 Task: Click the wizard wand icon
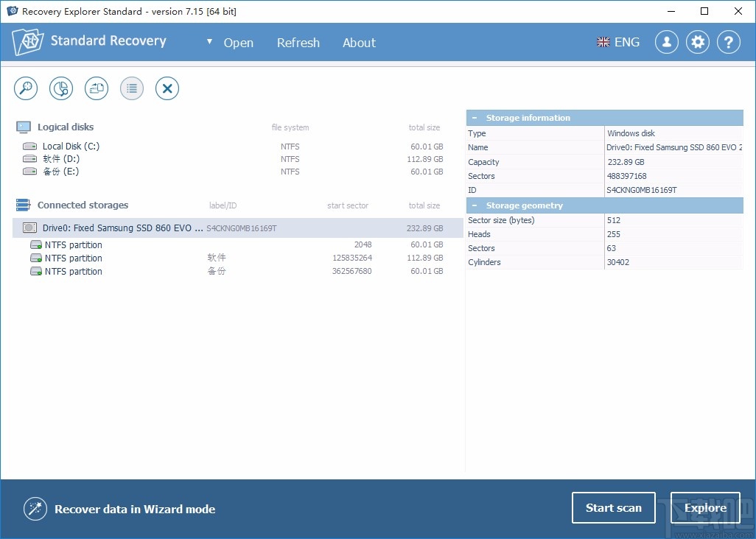tap(35, 509)
